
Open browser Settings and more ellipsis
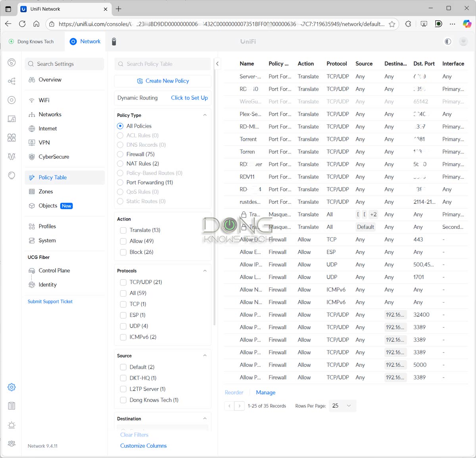453,24
